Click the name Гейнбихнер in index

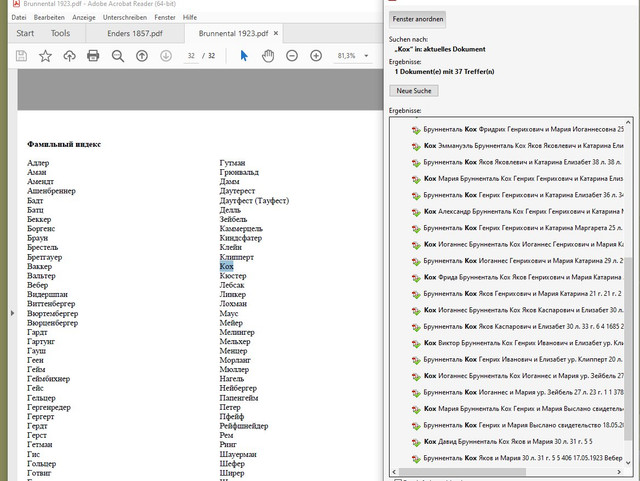(49, 379)
